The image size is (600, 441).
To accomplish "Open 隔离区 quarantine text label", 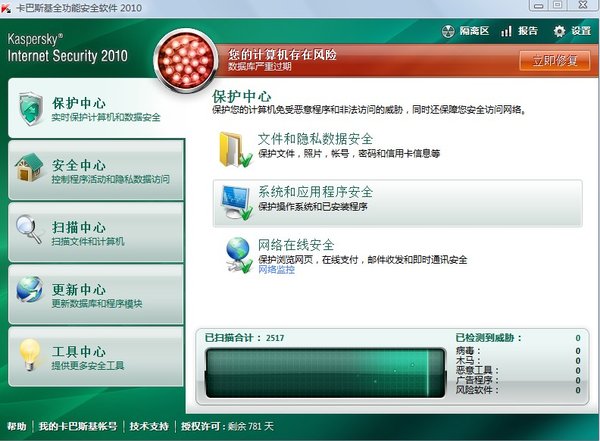I will [x=474, y=31].
